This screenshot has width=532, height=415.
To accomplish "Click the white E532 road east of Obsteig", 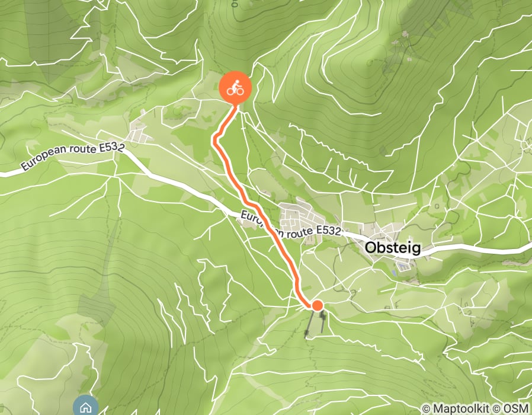I will (x=475, y=248).
